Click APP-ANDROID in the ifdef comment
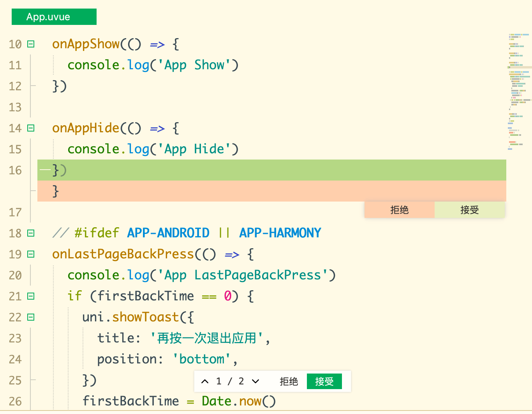Image resolution: width=532 pixels, height=414 pixels. click(168, 233)
